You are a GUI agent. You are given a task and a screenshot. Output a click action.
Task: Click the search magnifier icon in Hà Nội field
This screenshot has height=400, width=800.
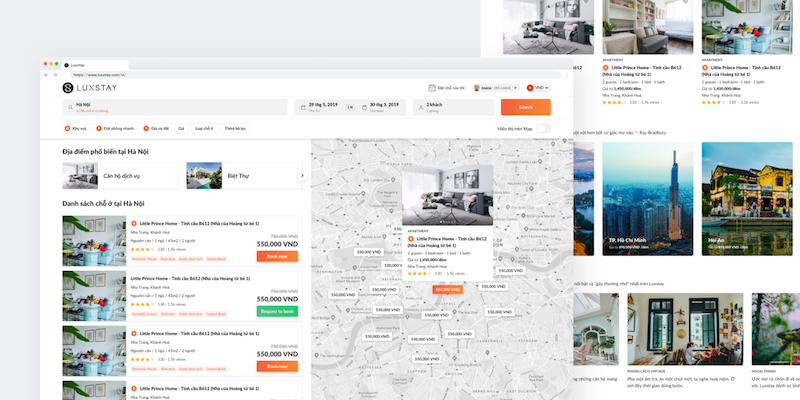pos(69,105)
